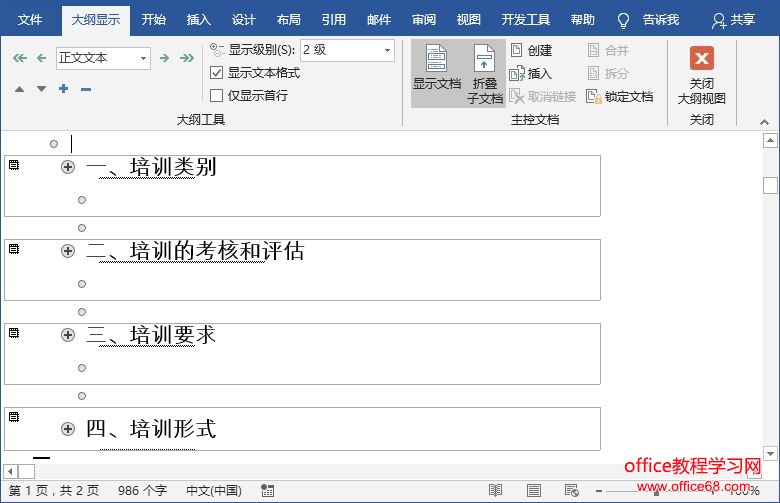Click the 告诉我 lightbulb search

pos(648,20)
